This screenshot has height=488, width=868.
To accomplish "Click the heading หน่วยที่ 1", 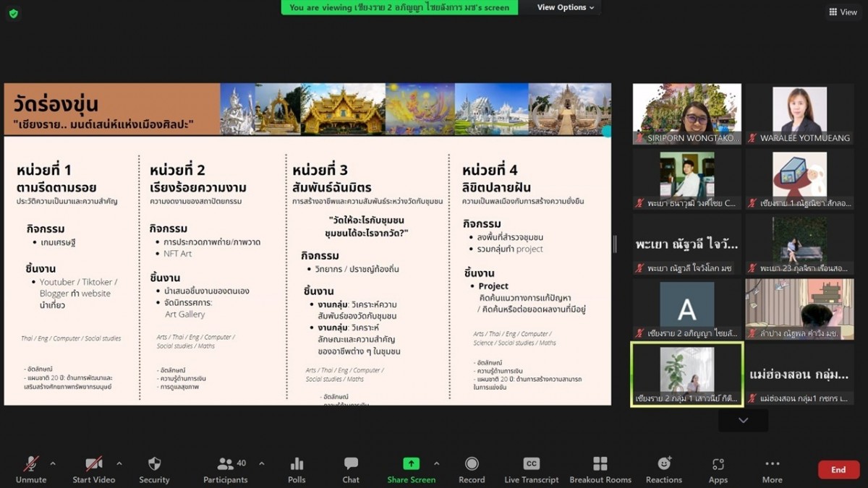I will pos(44,171).
